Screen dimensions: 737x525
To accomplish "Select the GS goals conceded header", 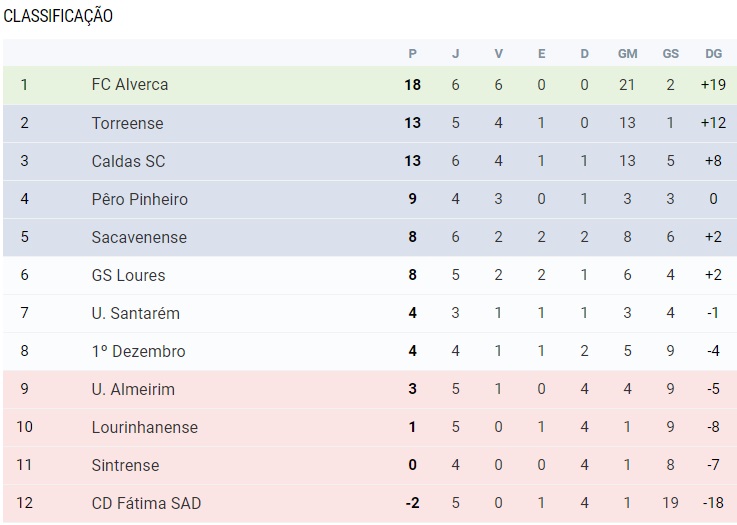I will 671,54.
